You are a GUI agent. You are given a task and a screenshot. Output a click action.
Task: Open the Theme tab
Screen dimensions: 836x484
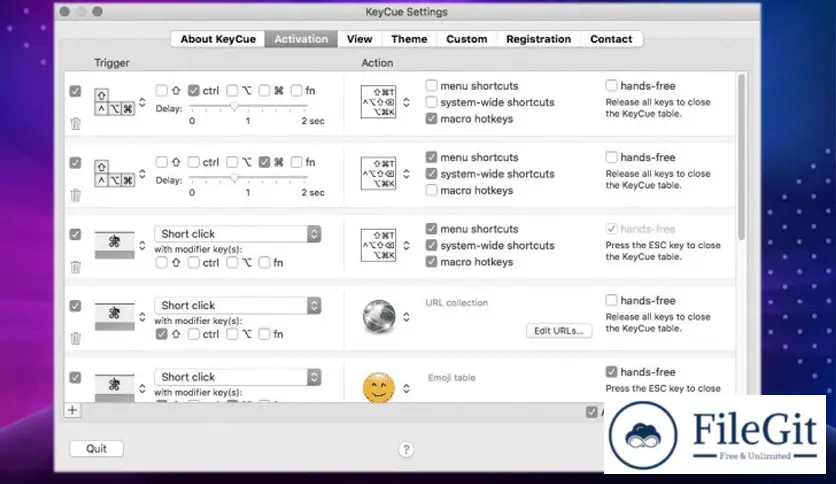click(x=409, y=39)
